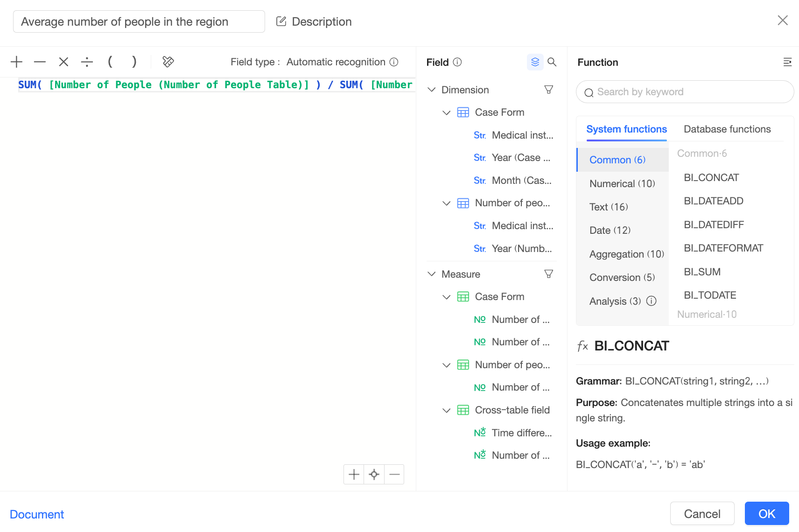The width and height of the screenshot is (799, 532).
Task: Collapse the Cross-table field group
Action: (x=447, y=410)
